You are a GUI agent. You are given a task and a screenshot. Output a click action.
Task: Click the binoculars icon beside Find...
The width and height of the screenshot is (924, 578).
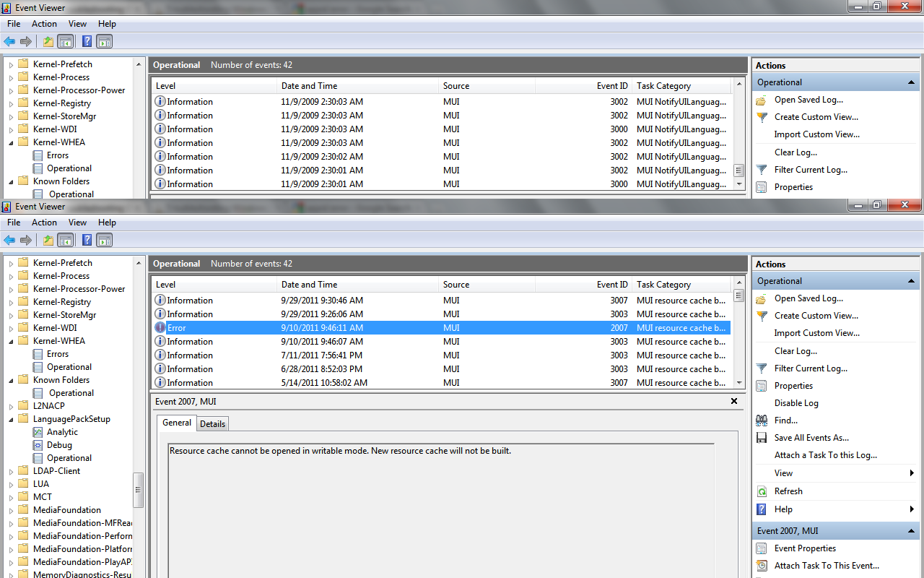point(762,420)
